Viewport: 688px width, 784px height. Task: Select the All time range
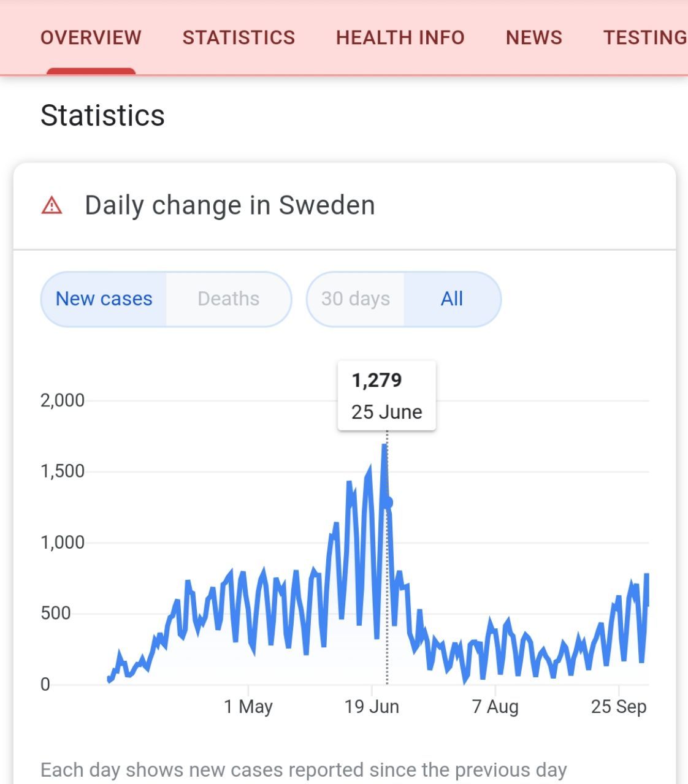pyautogui.click(x=452, y=299)
